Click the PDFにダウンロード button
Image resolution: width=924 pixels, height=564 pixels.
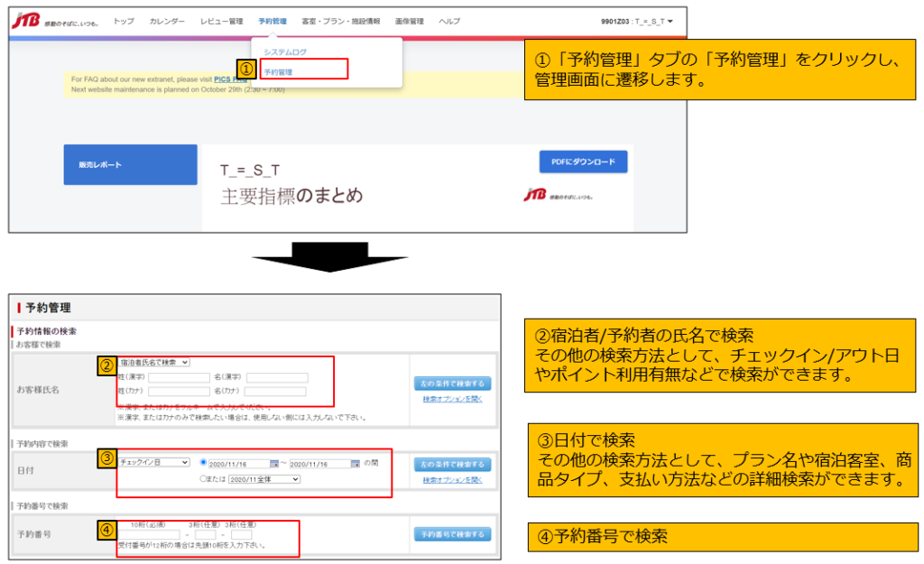pyautogui.click(x=582, y=162)
